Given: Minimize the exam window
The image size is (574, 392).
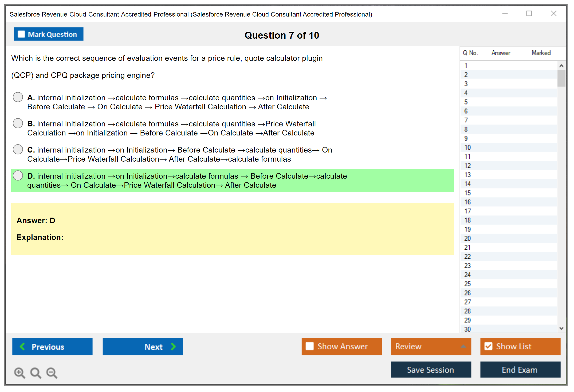Looking at the screenshot, I should (x=505, y=14).
